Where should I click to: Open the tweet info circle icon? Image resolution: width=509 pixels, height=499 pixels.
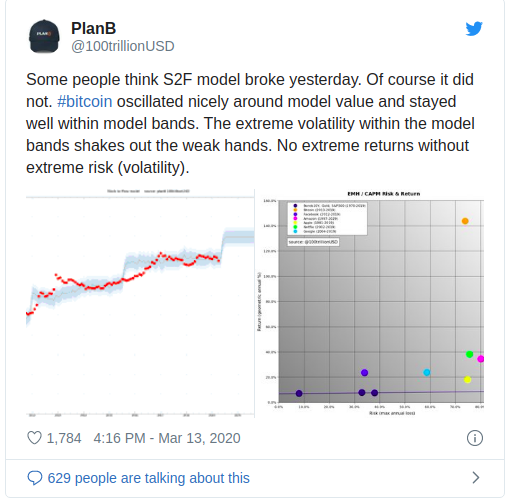(475, 438)
